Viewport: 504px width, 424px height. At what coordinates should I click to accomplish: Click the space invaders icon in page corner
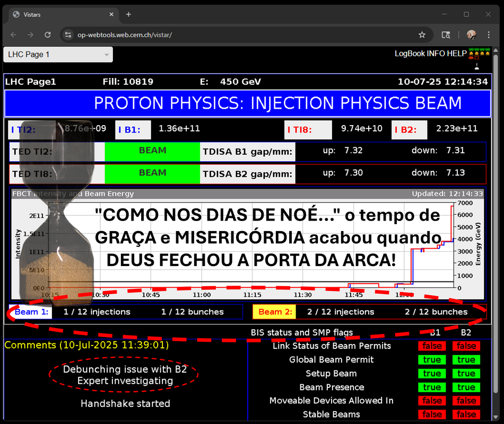coord(479,56)
